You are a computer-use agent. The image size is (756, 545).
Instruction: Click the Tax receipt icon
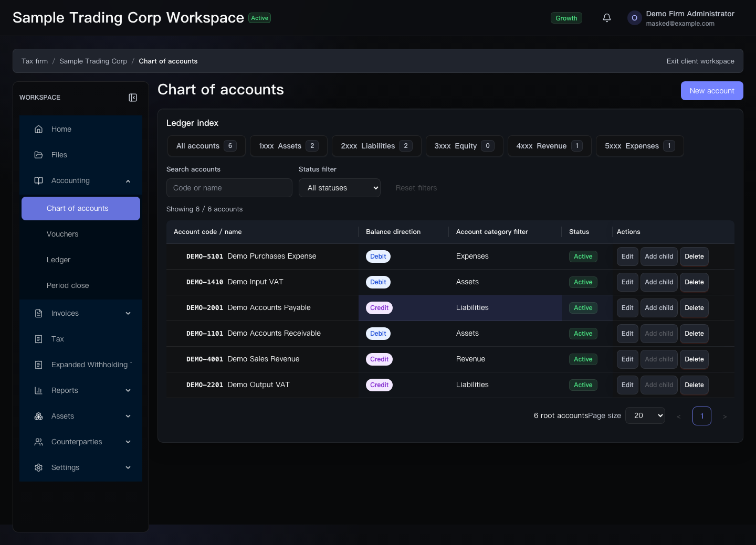pyautogui.click(x=38, y=339)
